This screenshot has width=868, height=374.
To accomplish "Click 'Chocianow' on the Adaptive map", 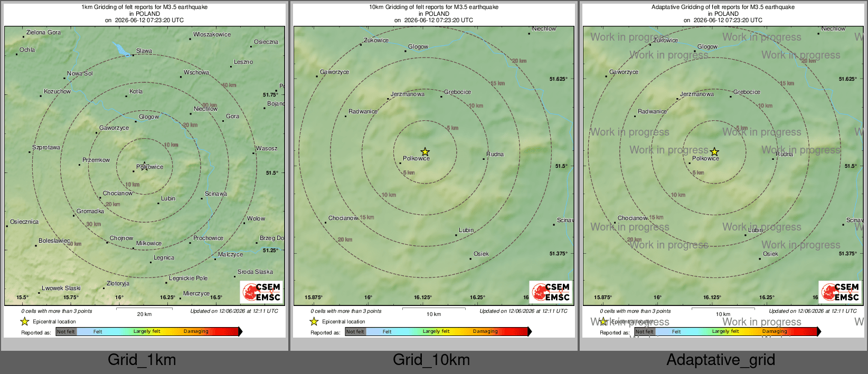I will (633, 218).
